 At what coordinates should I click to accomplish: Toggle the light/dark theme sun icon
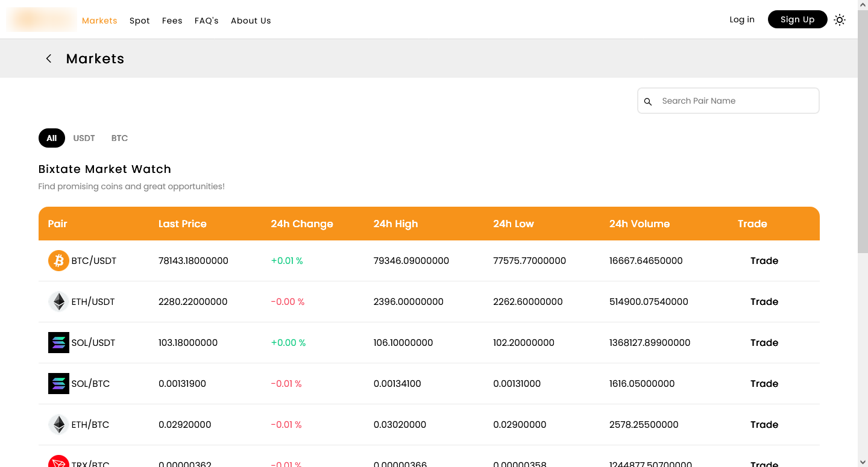coord(840,19)
